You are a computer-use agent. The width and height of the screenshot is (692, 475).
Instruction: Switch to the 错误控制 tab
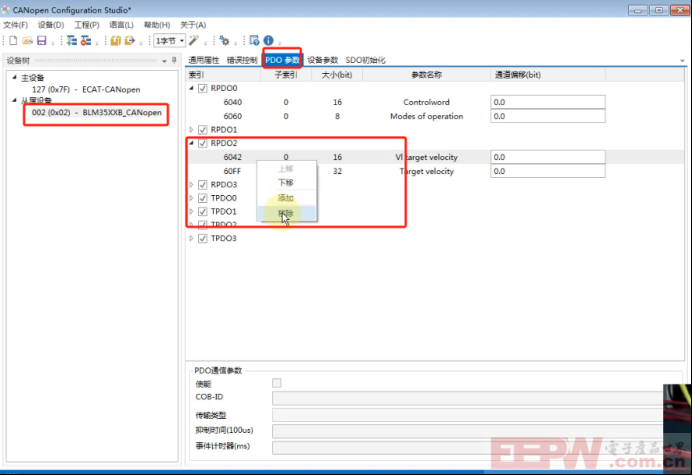(242, 60)
